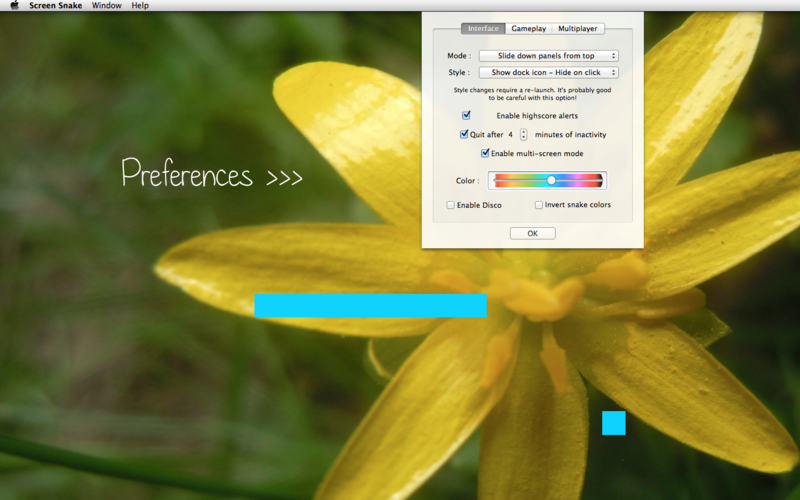Click the Color slider knob
This screenshot has height=500, width=800.
pos(551,180)
